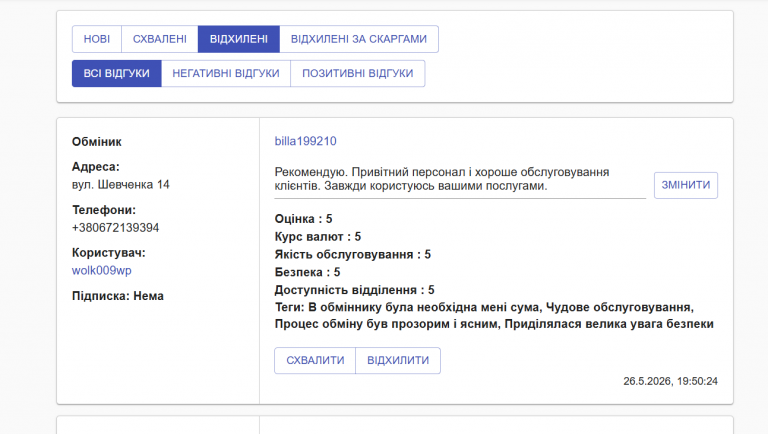Screen dimensions: 768x434
Task: Open the СХВАЛЕНІ tab
Action: 160,39
